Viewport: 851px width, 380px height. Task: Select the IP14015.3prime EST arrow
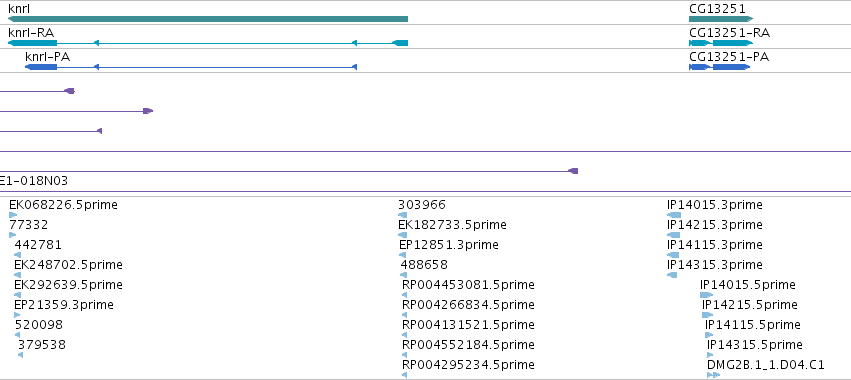point(674,215)
